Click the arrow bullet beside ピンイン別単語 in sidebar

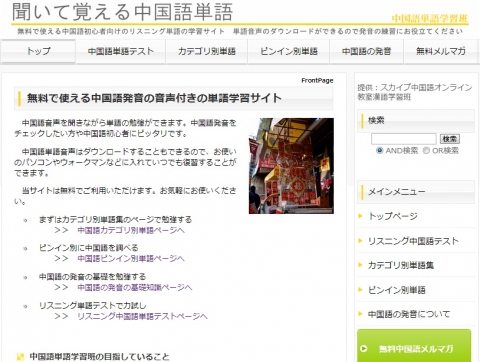coord(360,289)
